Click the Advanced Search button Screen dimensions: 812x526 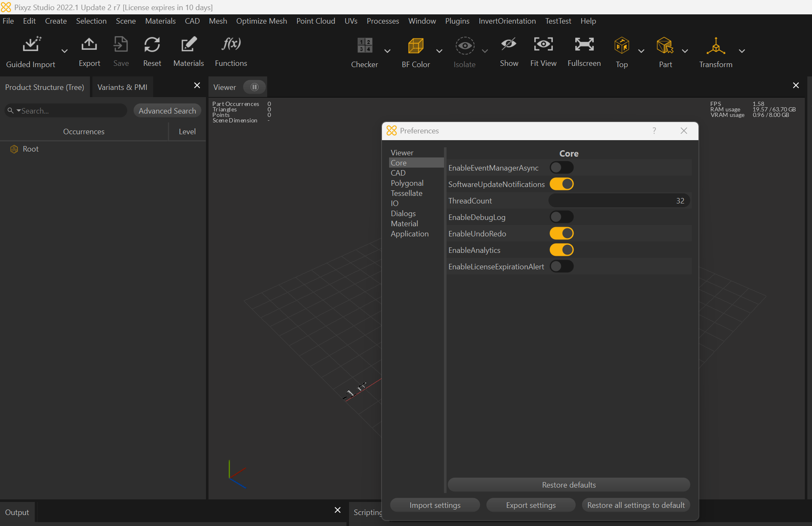coord(167,111)
